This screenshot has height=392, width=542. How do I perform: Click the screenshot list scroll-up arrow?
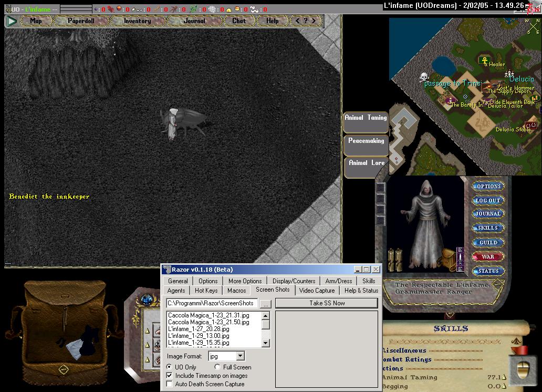[265, 315]
